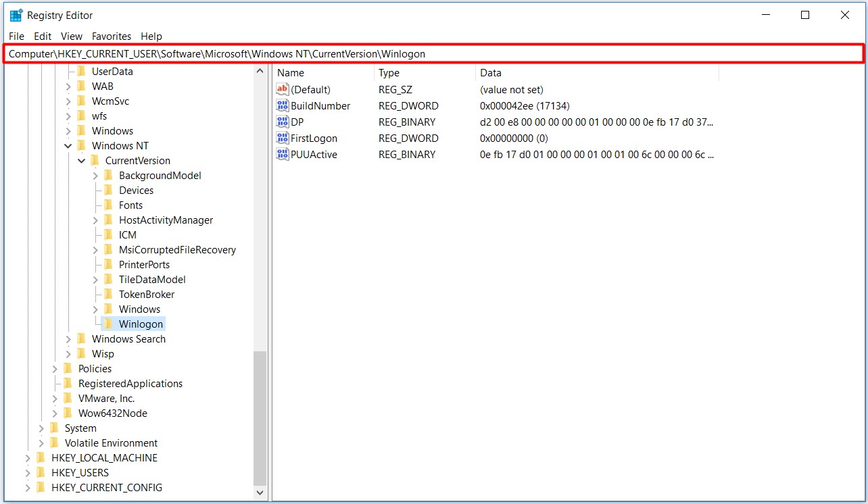Click the HKEY_LOCAL_MACHINE folder icon
This screenshot has height=504, width=868.
pos(41,457)
